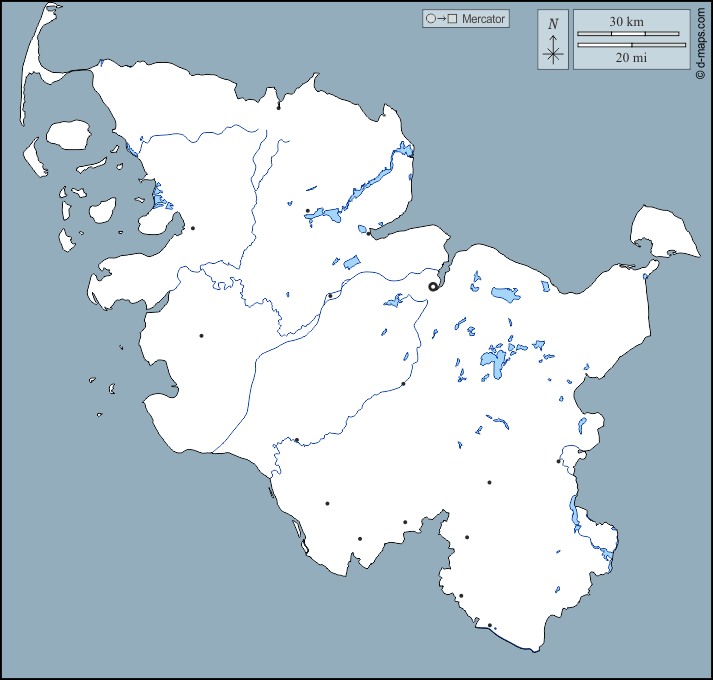Select the "20 mi" scale label

click(631, 58)
